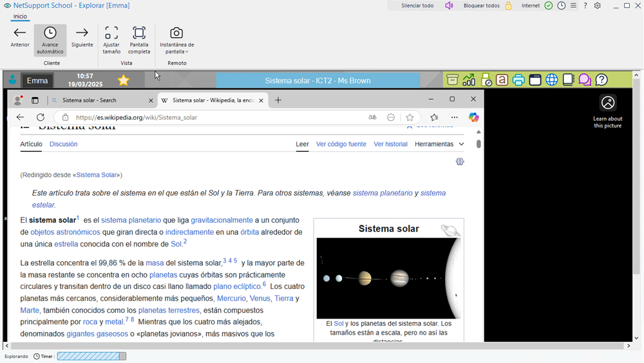The width and height of the screenshot is (644, 363).
Task: Toggle Silenciar todo speaker icon
Action: pos(449,6)
